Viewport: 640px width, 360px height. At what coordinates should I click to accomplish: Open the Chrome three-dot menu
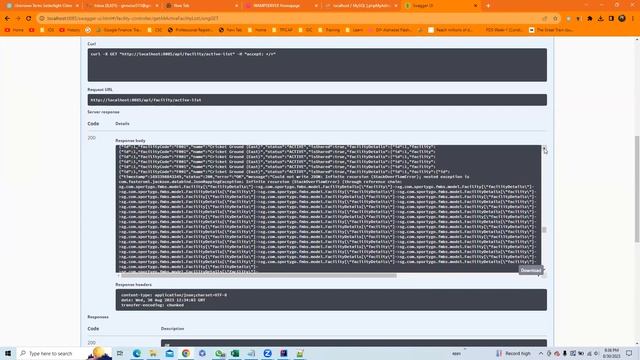coord(633,18)
